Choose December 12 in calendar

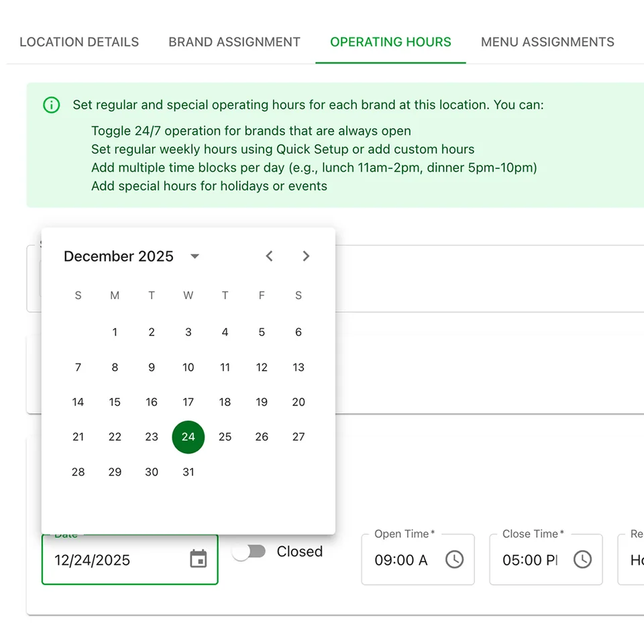click(262, 367)
